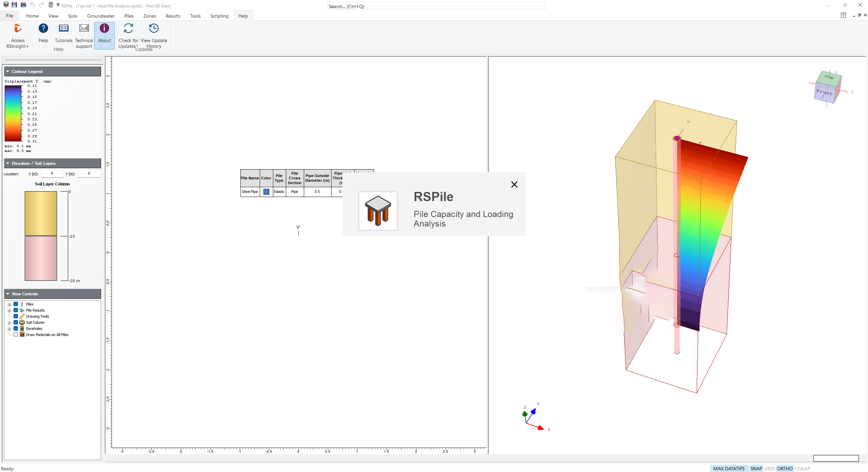Click the X (m) location input field
868x472 pixels.
tap(52, 174)
